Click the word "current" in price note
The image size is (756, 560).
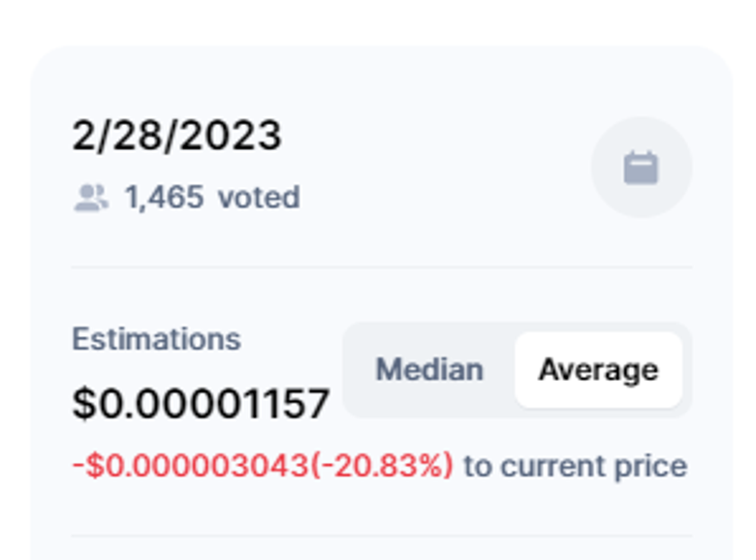click(552, 466)
